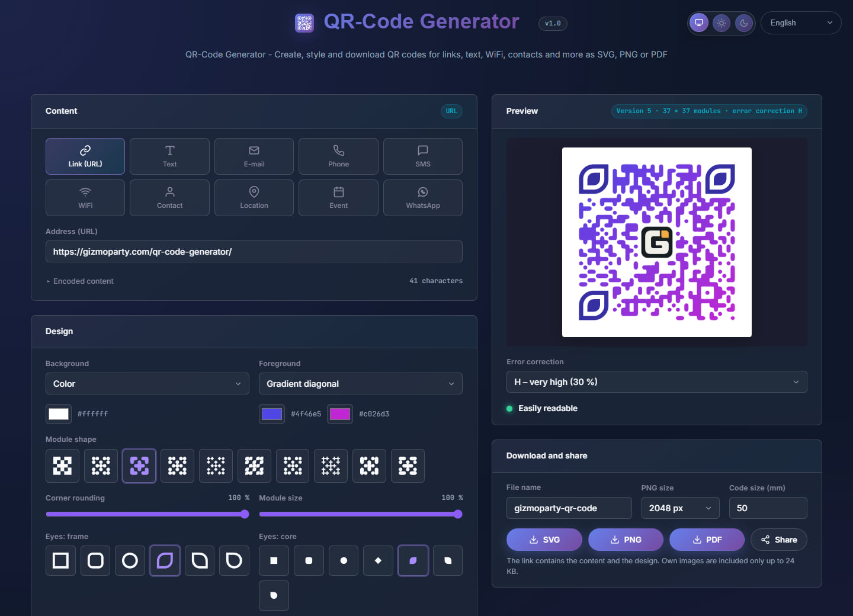Image resolution: width=853 pixels, height=616 pixels.
Task: Click the File name input field
Action: pos(569,508)
